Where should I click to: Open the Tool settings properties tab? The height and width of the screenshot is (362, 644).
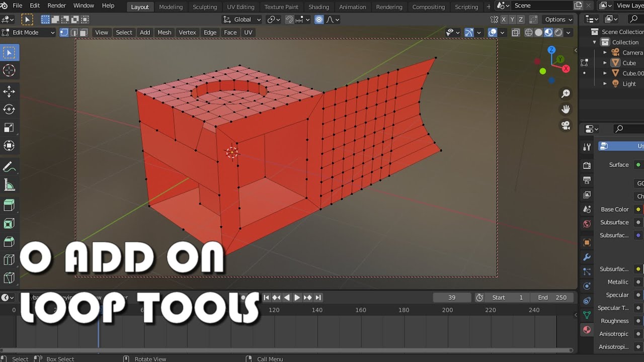(587, 147)
